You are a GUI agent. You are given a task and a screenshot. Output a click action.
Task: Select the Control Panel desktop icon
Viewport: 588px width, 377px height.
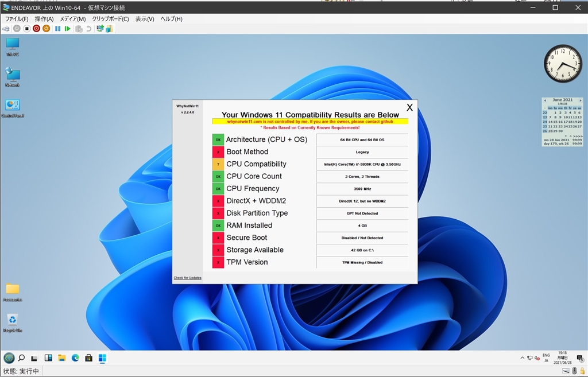click(x=13, y=108)
